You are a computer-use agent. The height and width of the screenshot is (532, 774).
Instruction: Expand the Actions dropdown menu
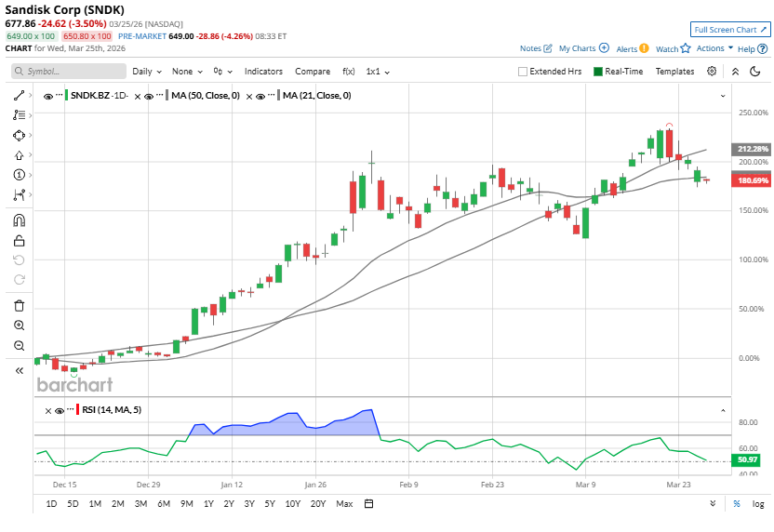click(x=714, y=48)
